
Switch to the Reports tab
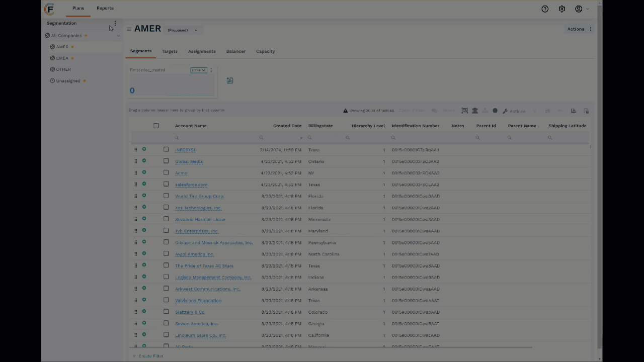(x=105, y=9)
